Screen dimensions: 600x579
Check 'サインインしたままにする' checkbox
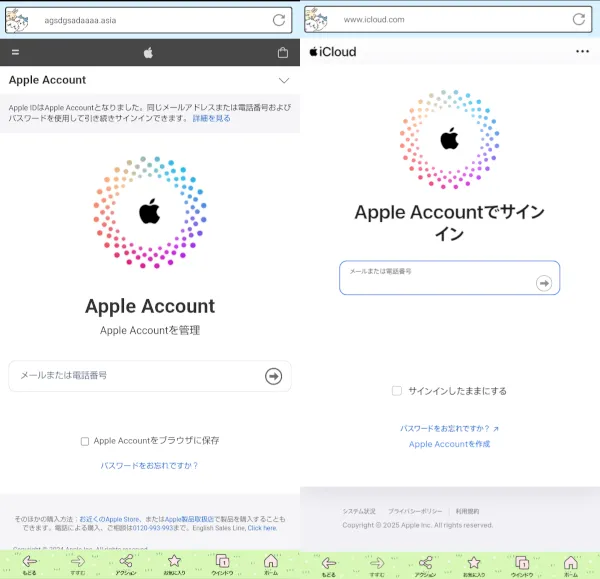[397, 391]
